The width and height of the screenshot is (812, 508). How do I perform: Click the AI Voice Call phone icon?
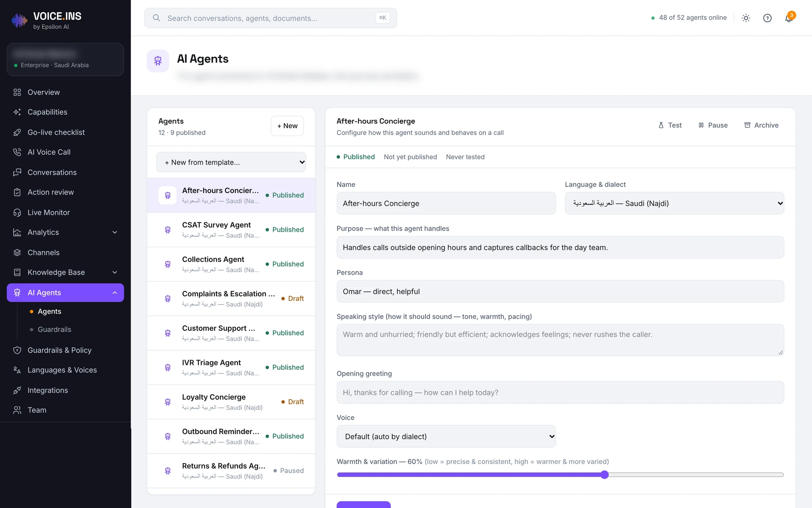pyautogui.click(x=17, y=152)
